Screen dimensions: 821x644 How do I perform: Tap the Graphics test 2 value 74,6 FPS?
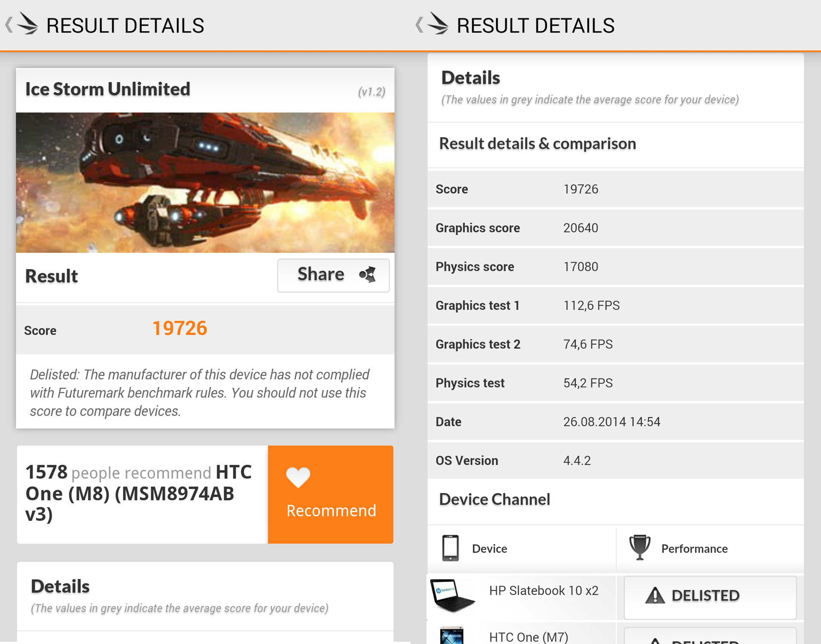[x=588, y=344]
